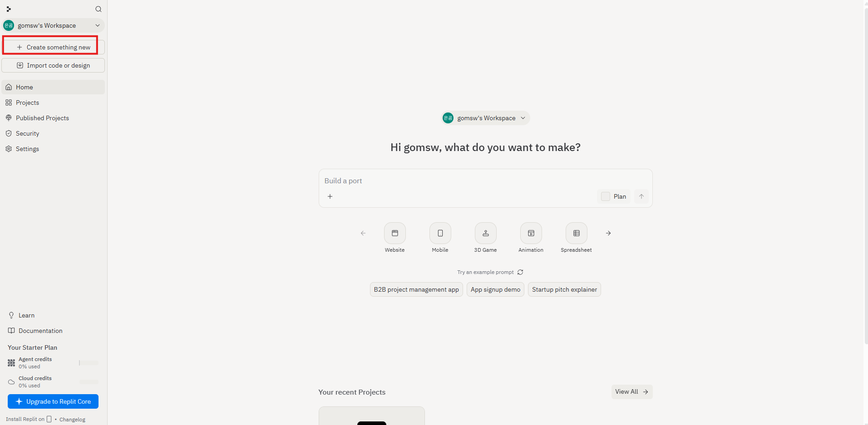This screenshot has height=425, width=868.
Task: Click the Cloud credits usage bar
Action: (x=89, y=382)
